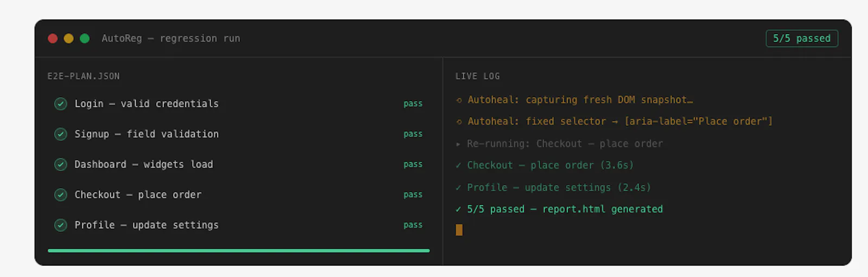This screenshot has width=868, height=277.
Task: Click the 'E2E-PLAN.JSON' panel heading
Action: (x=84, y=76)
